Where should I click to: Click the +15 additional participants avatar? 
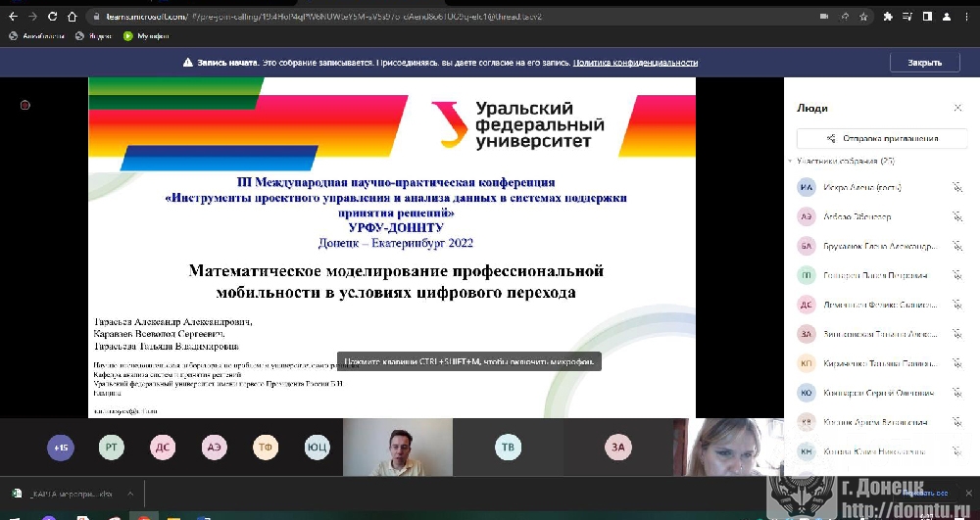61,448
